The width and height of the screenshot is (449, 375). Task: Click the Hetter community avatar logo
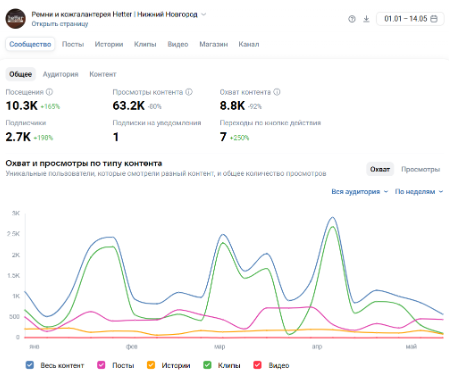coord(15,19)
